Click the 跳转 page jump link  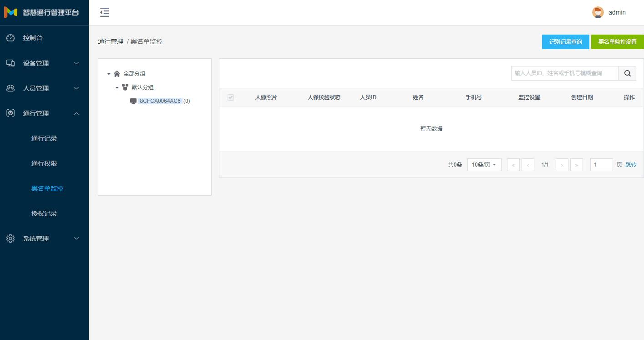631,165
